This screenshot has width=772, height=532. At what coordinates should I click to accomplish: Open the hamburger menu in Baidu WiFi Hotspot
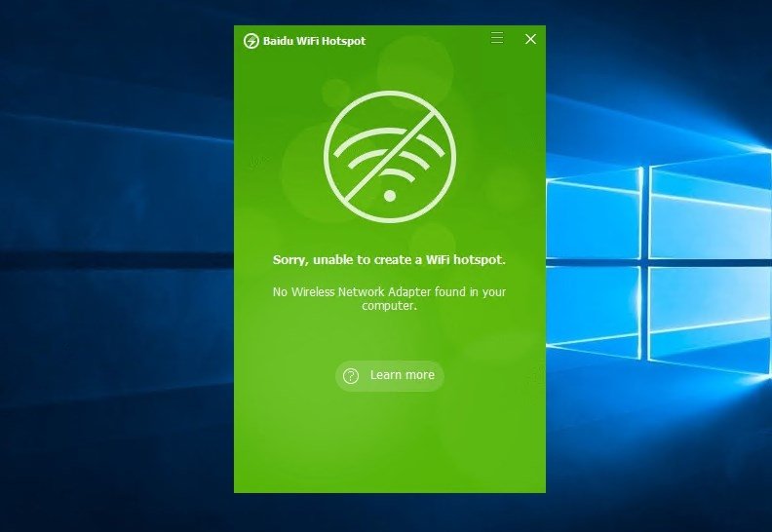click(497, 38)
